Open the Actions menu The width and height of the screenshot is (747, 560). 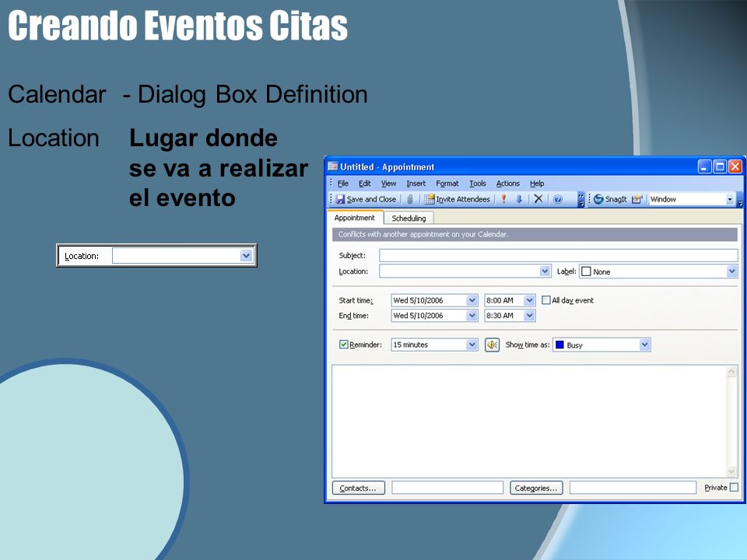pos(508,184)
